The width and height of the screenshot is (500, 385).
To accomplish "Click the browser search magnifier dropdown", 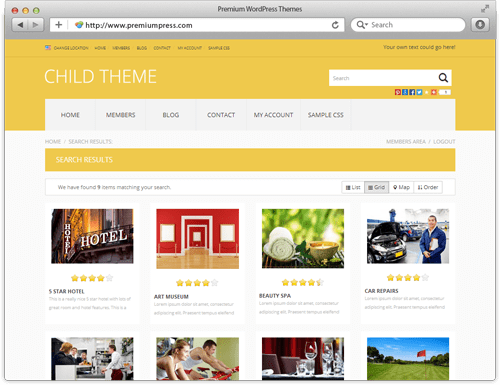I will pyautogui.click(x=362, y=25).
